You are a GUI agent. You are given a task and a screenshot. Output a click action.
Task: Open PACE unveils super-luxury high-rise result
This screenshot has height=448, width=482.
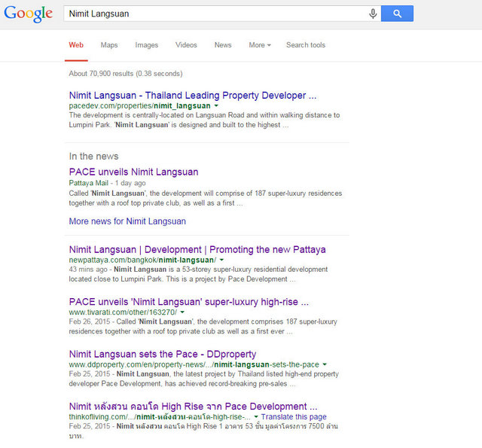189,302
